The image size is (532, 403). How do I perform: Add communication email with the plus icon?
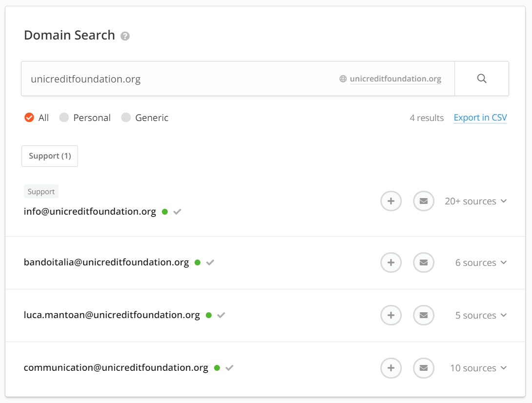pyautogui.click(x=391, y=368)
